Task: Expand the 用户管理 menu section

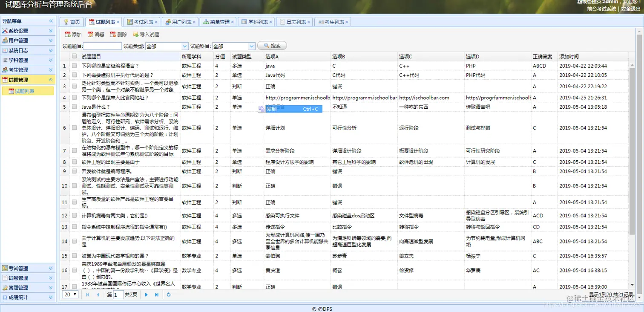Action: point(51,40)
